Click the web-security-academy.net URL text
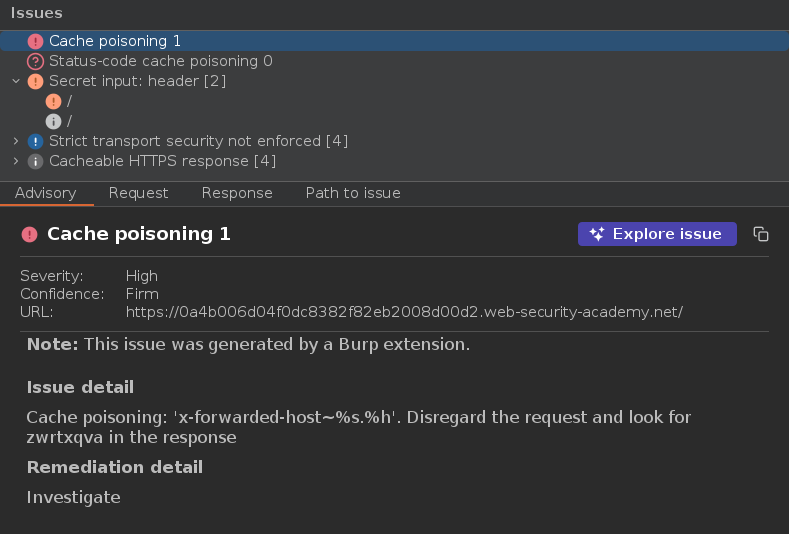 tap(404, 312)
